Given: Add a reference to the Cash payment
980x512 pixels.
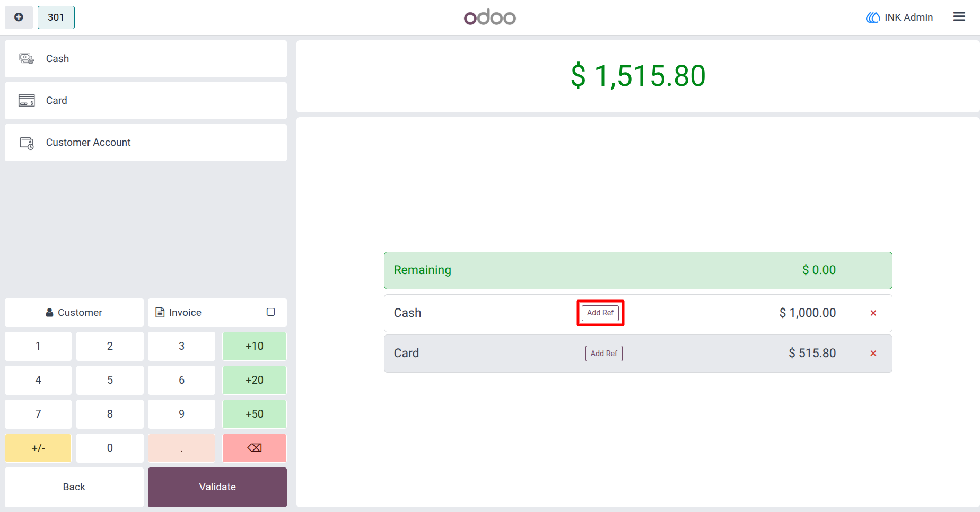Looking at the screenshot, I should (600, 313).
